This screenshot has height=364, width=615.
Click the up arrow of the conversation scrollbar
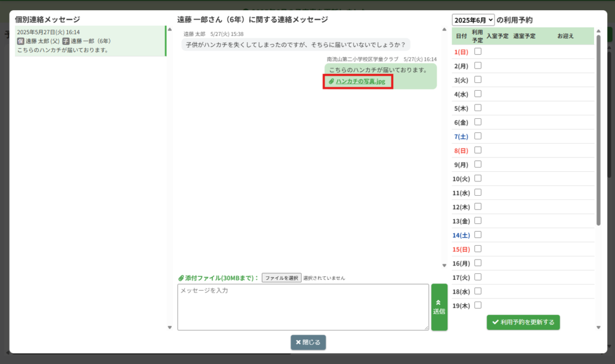click(x=444, y=29)
